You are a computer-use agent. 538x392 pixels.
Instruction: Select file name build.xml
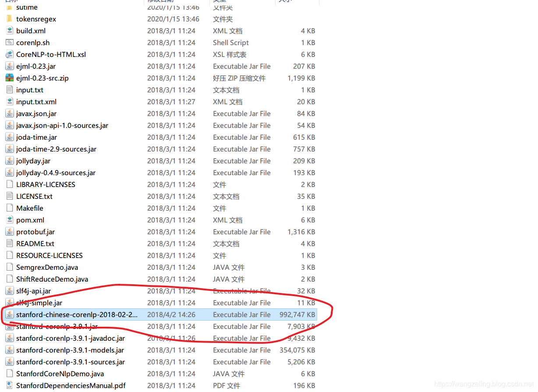(x=31, y=31)
